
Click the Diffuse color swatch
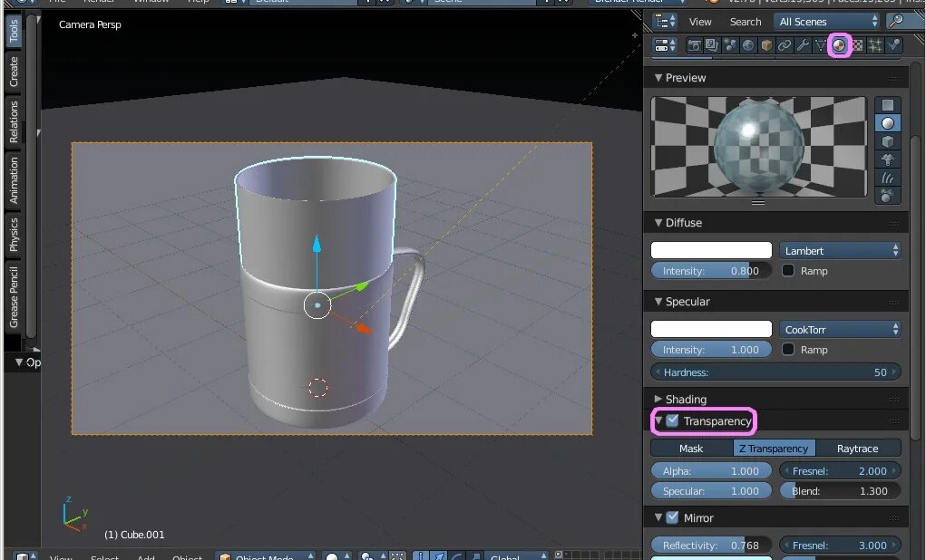tap(711, 250)
